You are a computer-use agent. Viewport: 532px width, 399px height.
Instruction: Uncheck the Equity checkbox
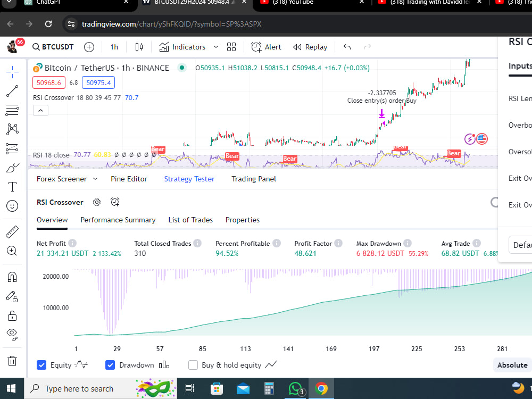point(41,365)
